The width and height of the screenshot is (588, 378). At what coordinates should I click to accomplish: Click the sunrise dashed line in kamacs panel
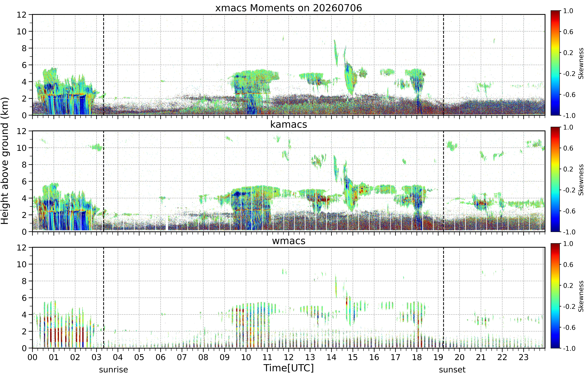tap(104, 181)
